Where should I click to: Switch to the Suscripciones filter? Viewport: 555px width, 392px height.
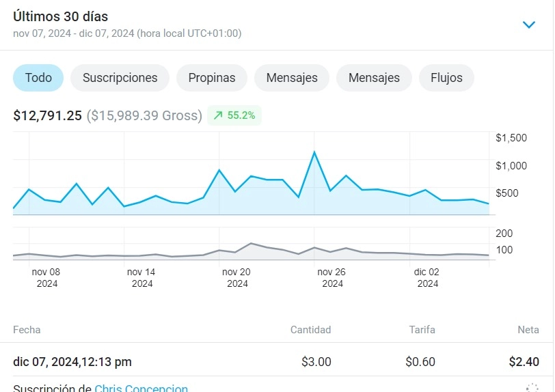(x=120, y=78)
